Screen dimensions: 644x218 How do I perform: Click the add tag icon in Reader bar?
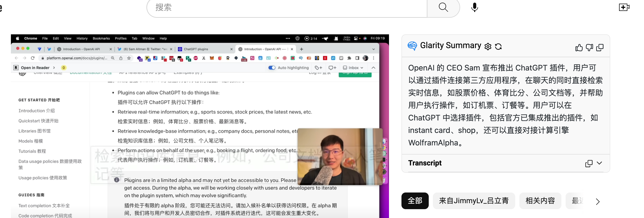click(318, 68)
